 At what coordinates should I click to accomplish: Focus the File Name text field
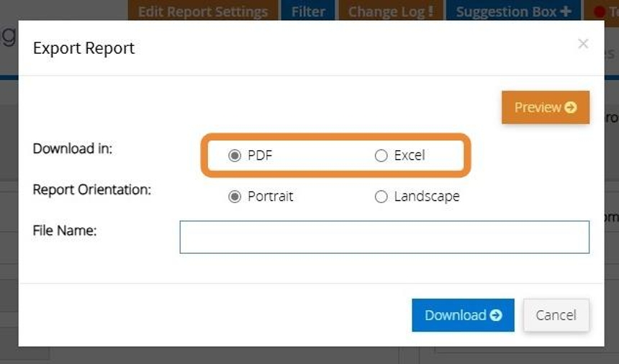coord(384,237)
